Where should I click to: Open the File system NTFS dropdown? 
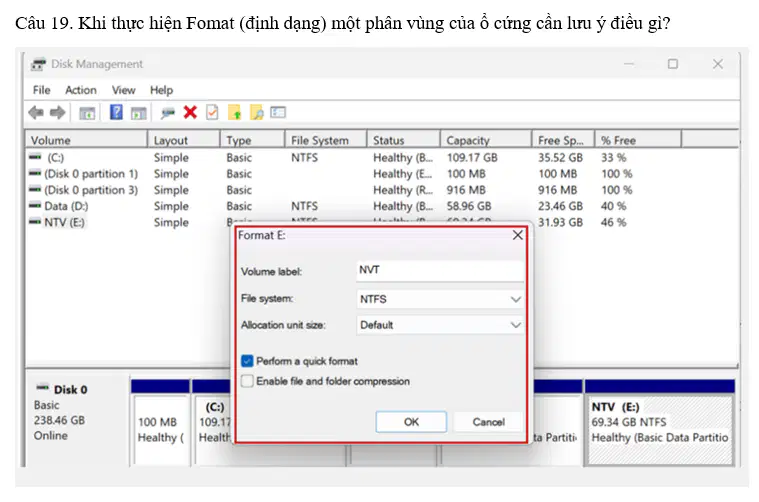[440, 299]
